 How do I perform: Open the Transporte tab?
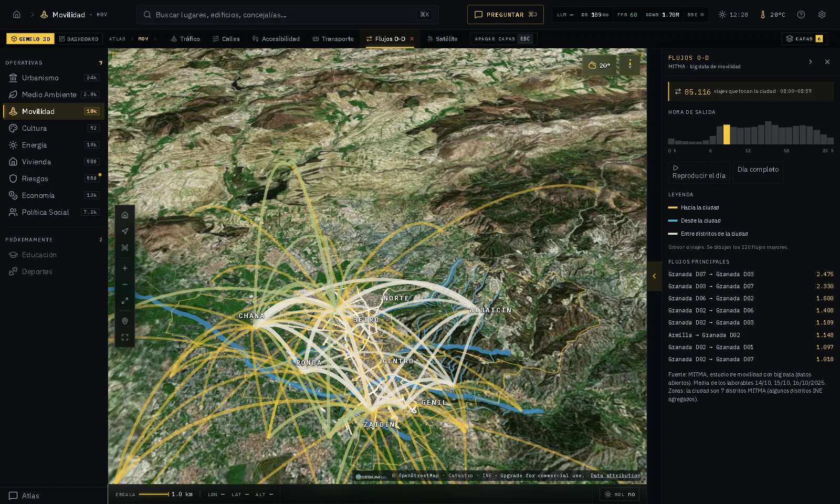[x=333, y=39]
